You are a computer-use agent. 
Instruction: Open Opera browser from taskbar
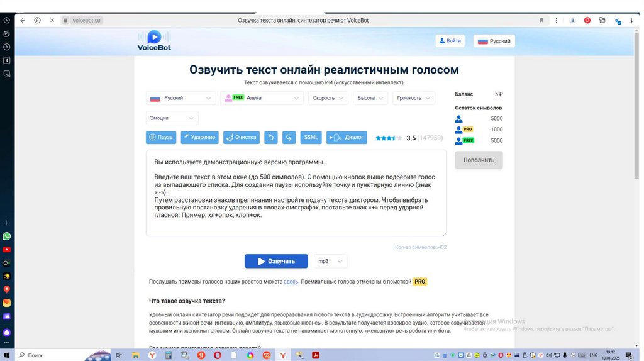click(x=217, y=355)
